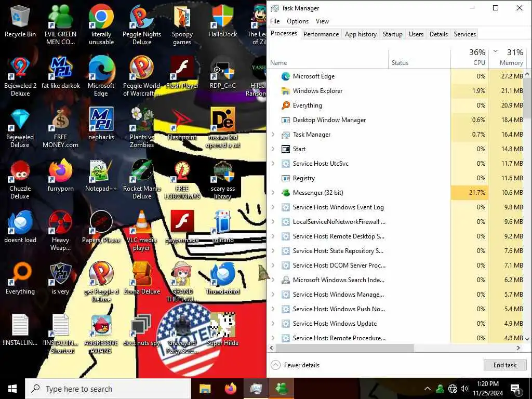Open the File menu in Task Manager
532x399 pixels.
click(x=275, y=21)
